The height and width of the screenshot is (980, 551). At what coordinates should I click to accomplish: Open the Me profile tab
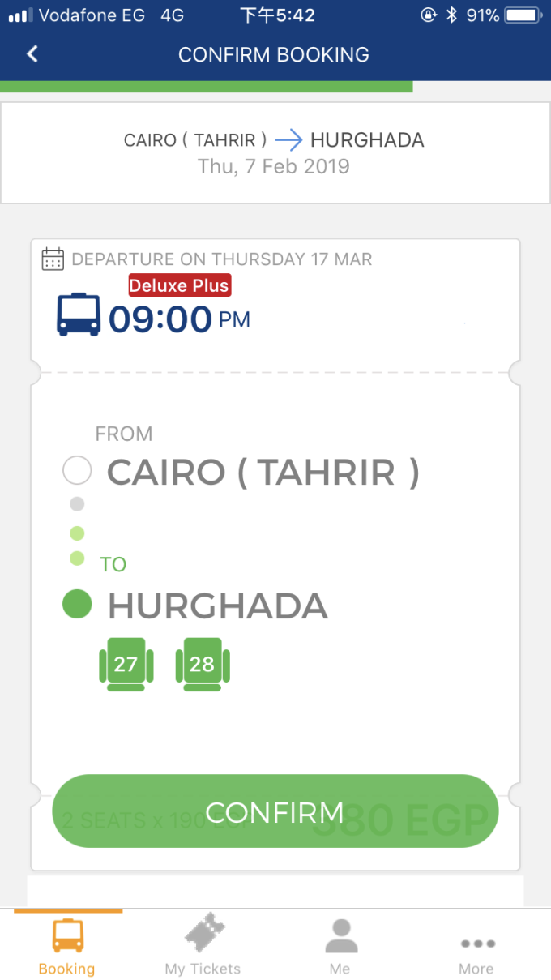340,946
